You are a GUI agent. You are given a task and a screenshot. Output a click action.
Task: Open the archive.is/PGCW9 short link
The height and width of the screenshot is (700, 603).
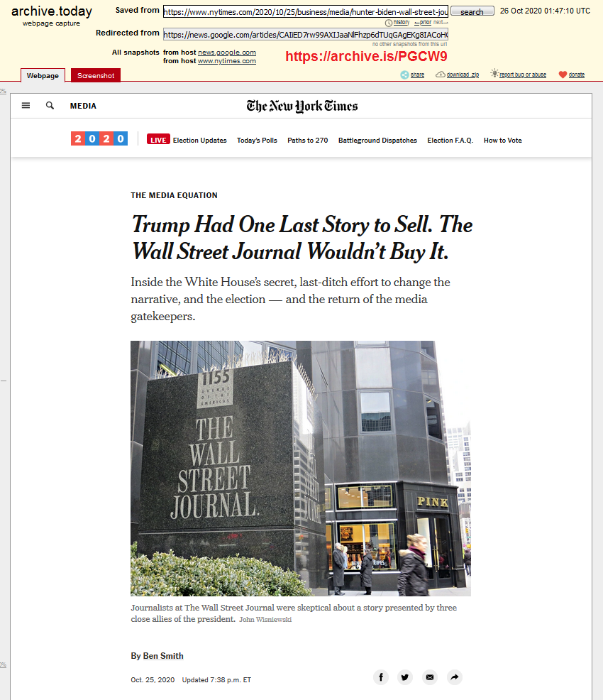[x=366, y=56]
